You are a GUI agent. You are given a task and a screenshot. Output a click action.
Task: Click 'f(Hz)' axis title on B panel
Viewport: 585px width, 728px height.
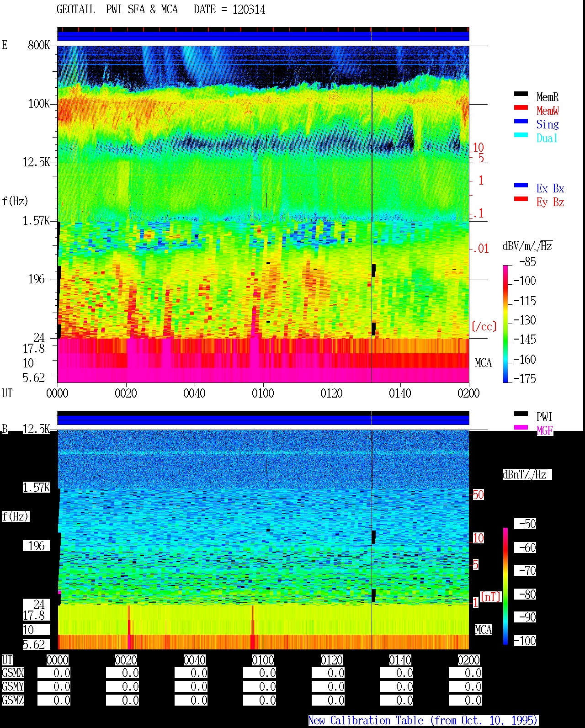pyautogui.click(x=15, y=516)
